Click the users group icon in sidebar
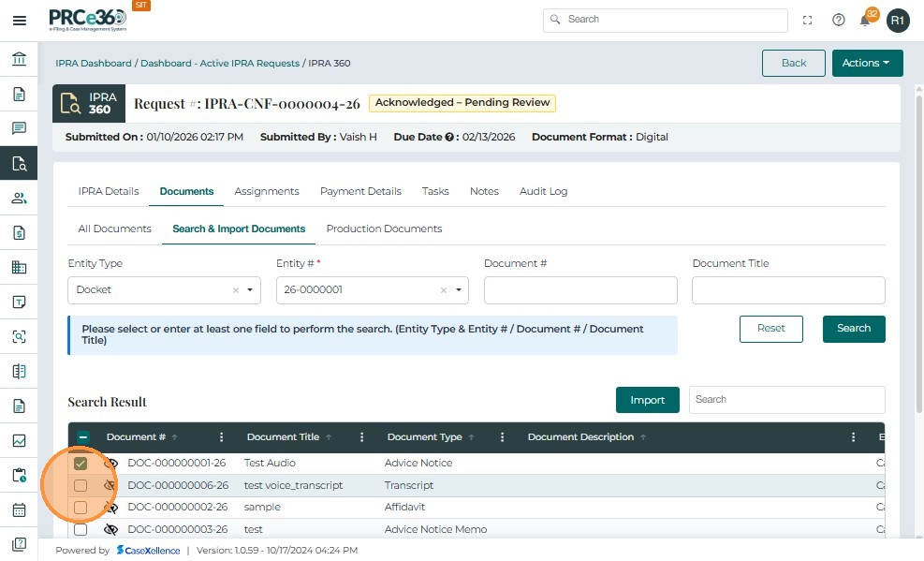924x561 pixels. pos(19,199)
